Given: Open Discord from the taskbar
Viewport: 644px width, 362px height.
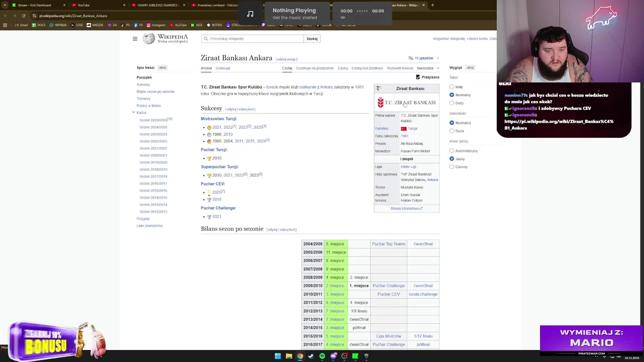Looking at the screenshot, I should [x=333, y=356].
